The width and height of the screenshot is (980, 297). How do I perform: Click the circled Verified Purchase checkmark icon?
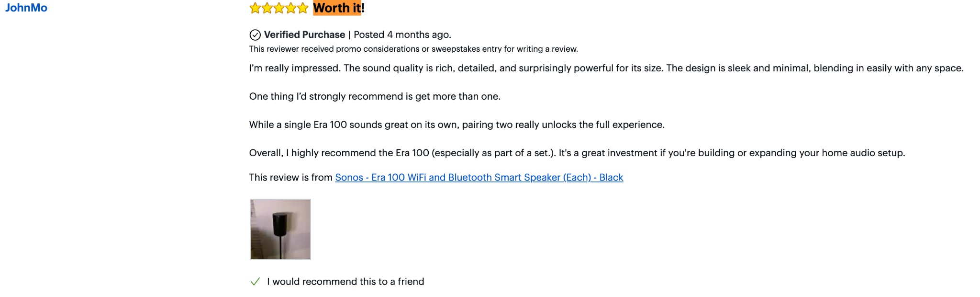[254, 34]
